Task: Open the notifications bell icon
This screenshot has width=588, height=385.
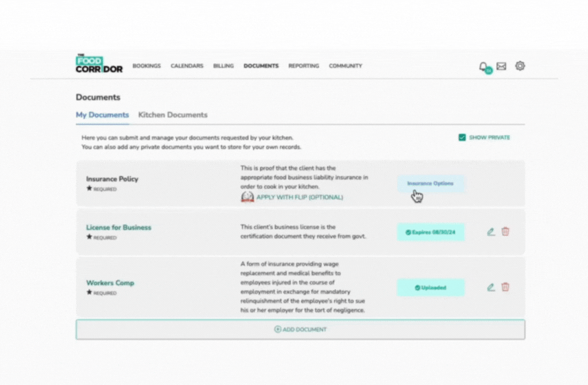Action: 483,67
